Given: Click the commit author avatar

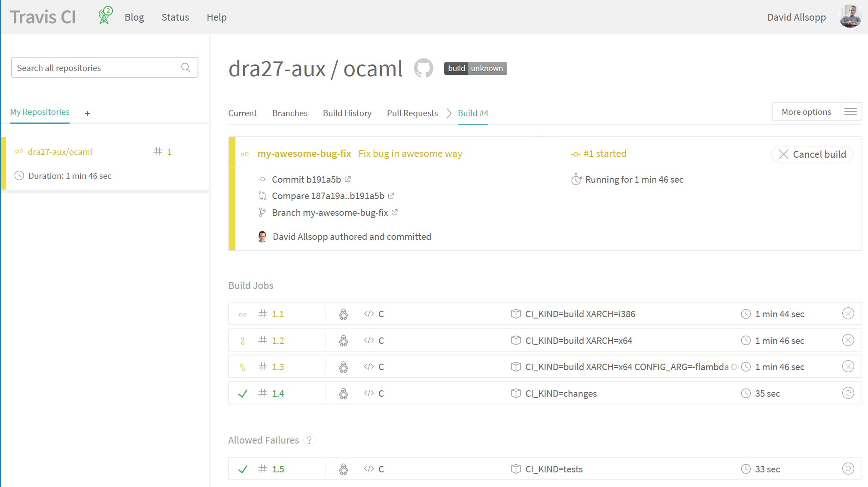Looking at the screenshot, I should click(262, 236).
